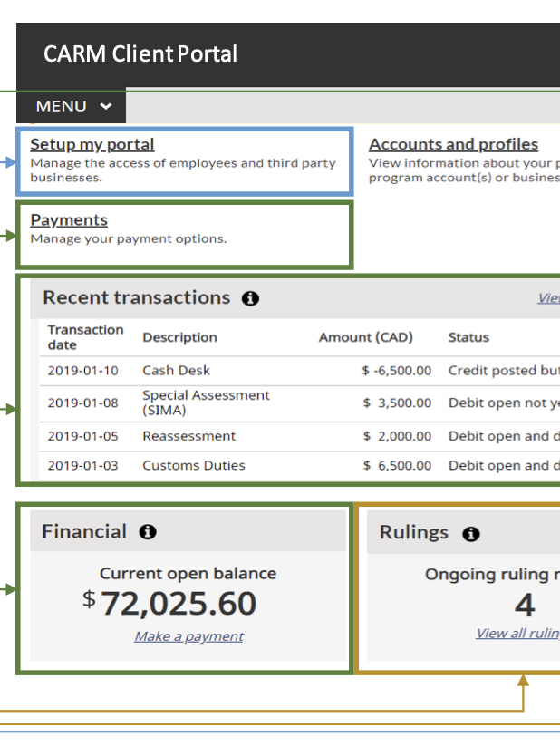
Task: Click the ongoing ruling count 4
Action: tap(525, 605)
